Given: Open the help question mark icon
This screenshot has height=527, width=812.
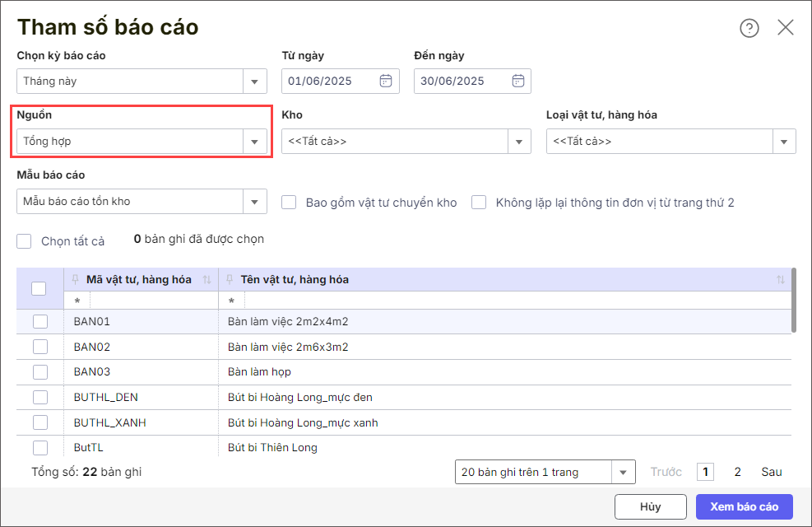Looking at the screenshot, I should click(x=749, y=28).
